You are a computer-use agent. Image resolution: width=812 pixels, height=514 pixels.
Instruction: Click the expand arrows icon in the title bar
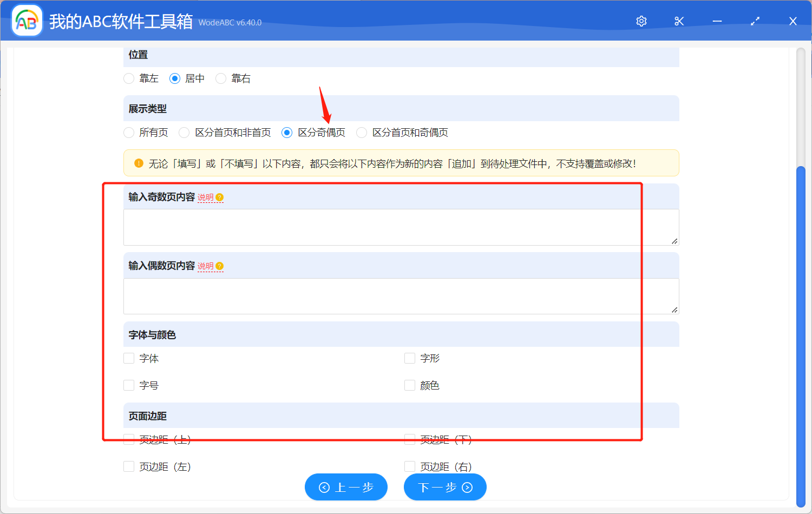pos(755,21)
